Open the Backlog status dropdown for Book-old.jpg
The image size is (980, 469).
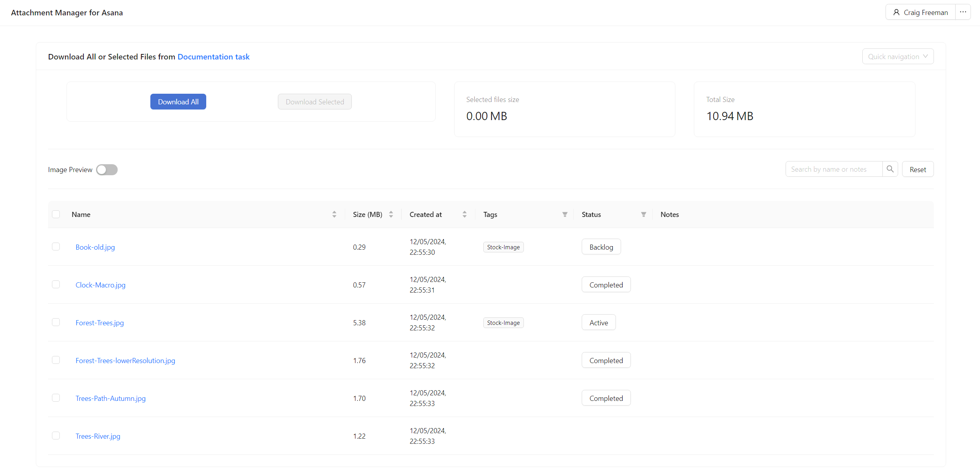pos(601,247)
